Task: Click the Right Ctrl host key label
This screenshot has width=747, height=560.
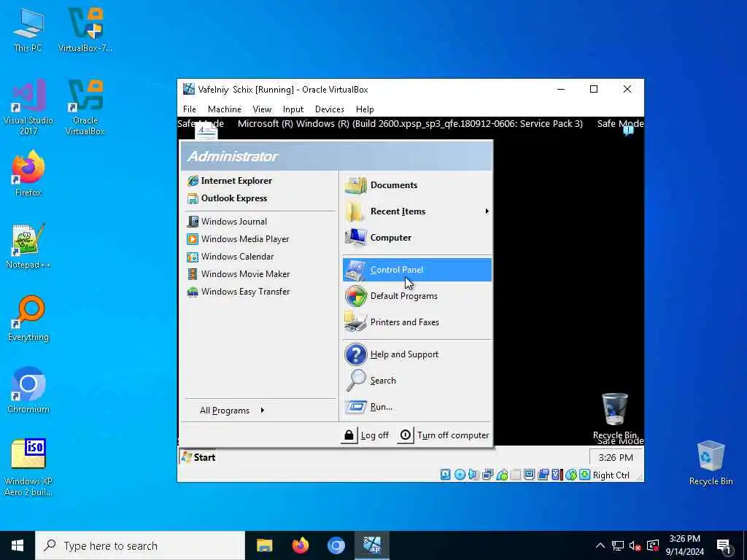Action: pyautogui.click(x=611, y=475)
